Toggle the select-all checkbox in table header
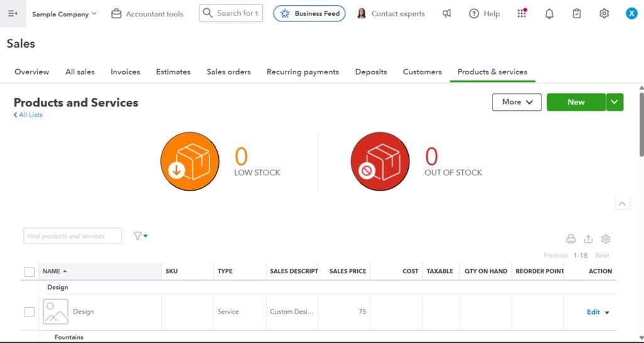The width and height of the screenshot is (644, 343). click(30, 271)
